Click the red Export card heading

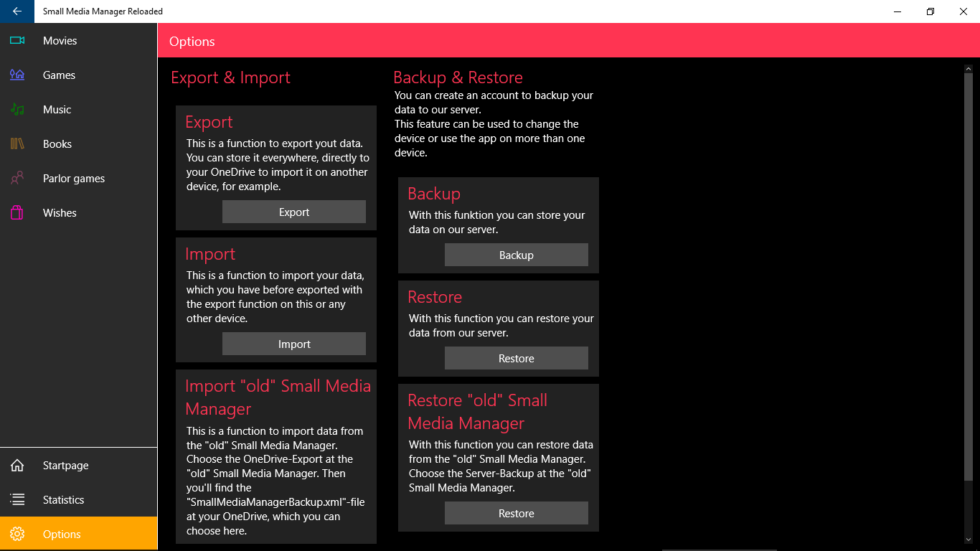(209, 122)
